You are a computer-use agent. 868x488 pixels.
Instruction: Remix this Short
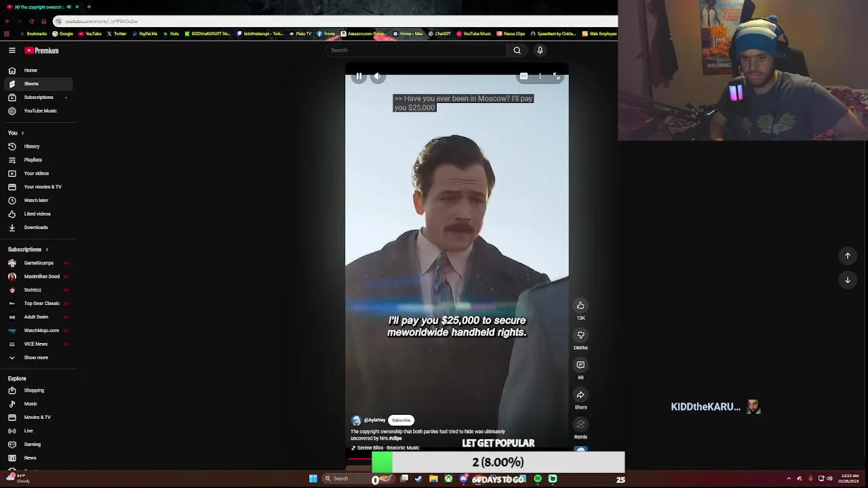[580, 425]
